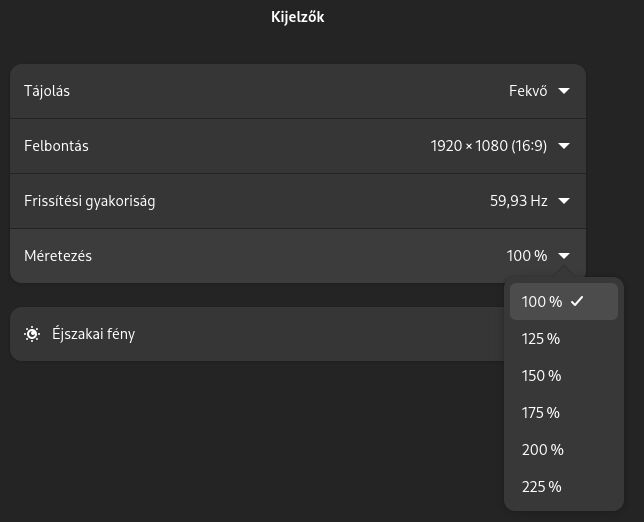The image size is (644, 522).
Task: Expand the Felbontás dropdown arrow
Action: tap(564, 146)
